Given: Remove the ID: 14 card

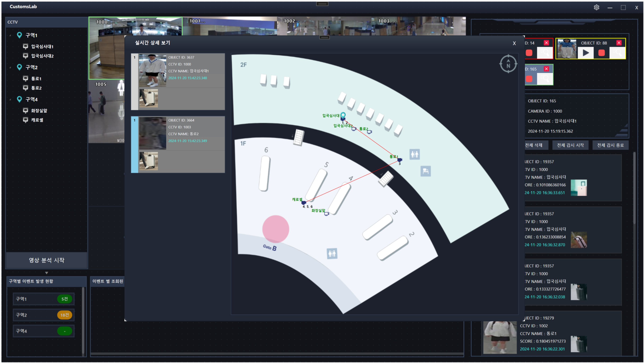Looking at the screenshot, I should (x=546, y=43).
